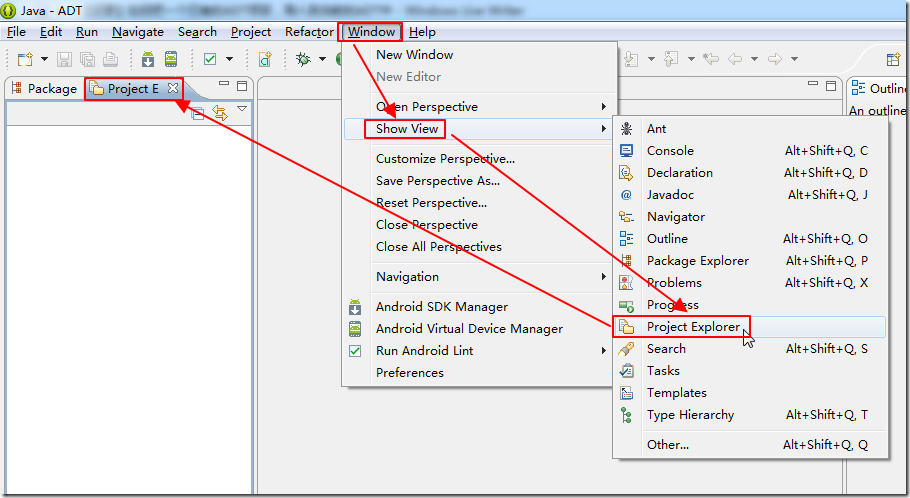Show the Console view
Viewport: 910px width, 498px height.
[750, 151]
